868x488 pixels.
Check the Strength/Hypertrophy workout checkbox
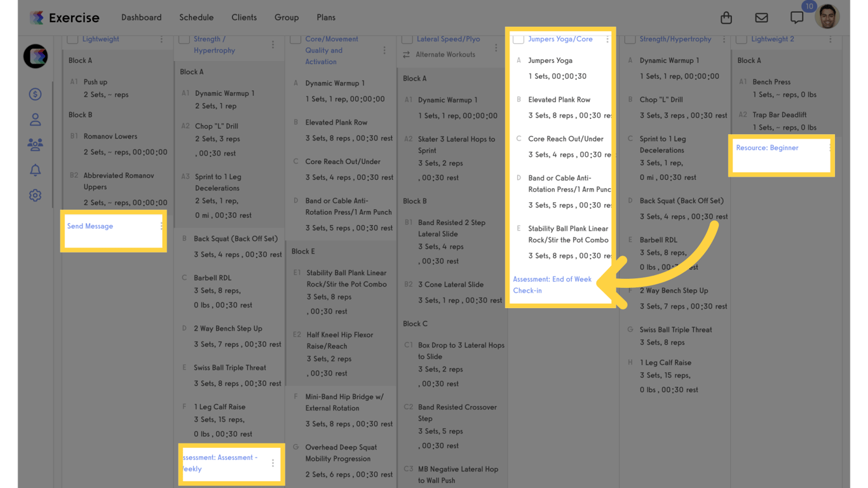pyautogui.click(x=630, y=39)
